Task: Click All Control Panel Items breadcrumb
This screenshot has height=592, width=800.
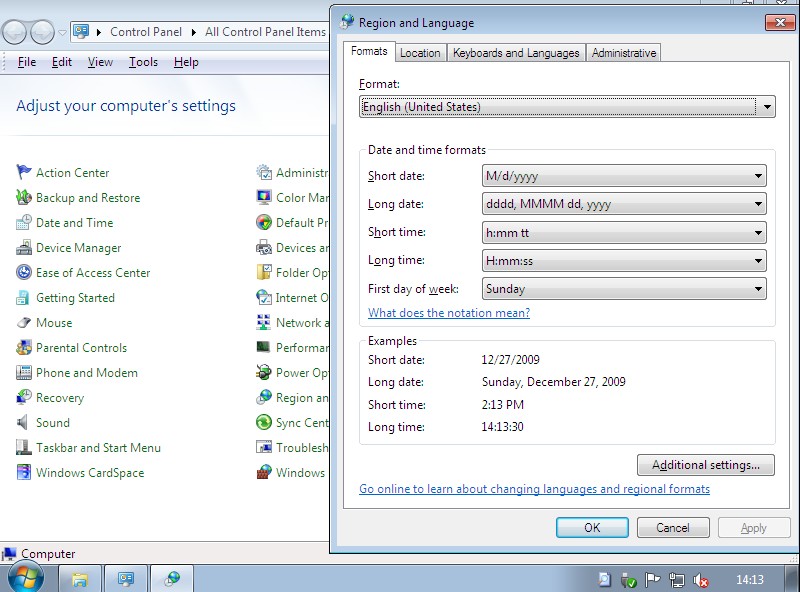Action: click(x=265, y=32)
